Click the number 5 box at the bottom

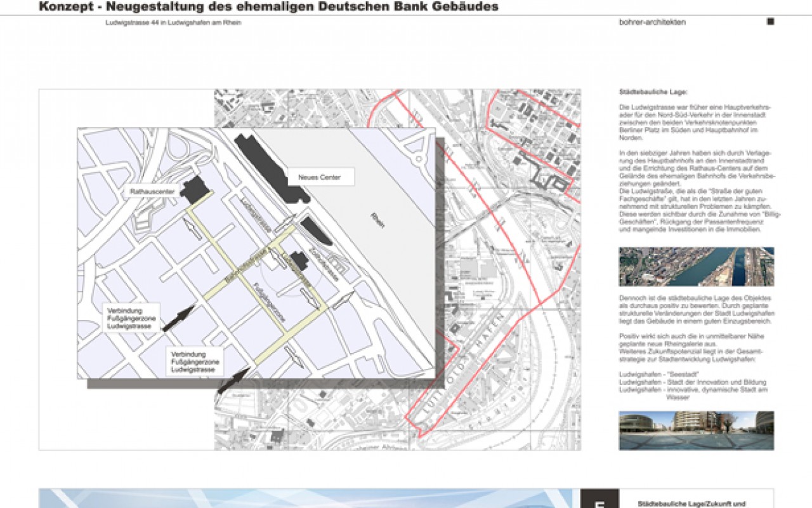(x=599, y=498)
